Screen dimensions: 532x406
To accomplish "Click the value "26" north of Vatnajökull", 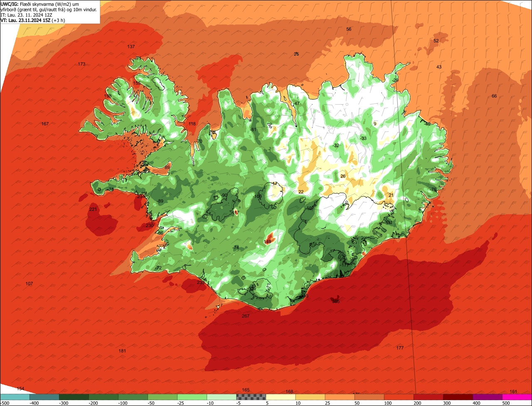I will click(x=343, y=176).
